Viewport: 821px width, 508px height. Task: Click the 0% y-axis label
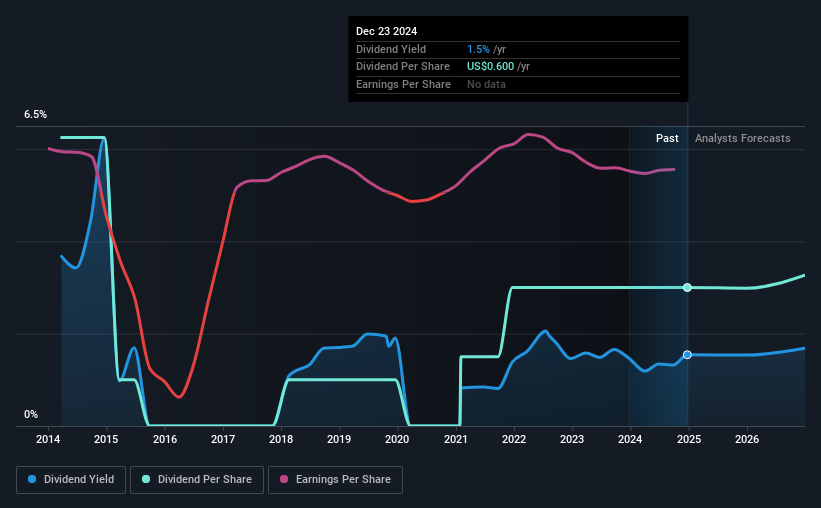pos(31,414)
